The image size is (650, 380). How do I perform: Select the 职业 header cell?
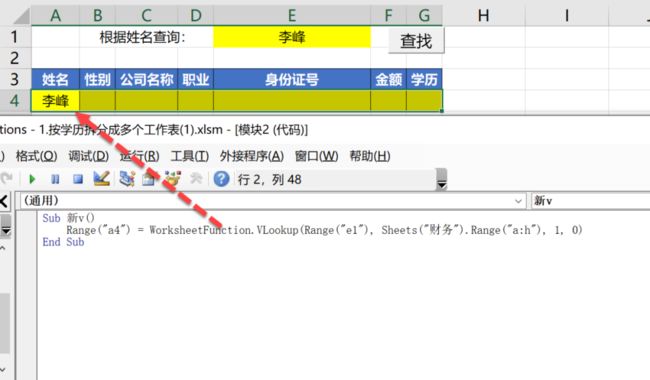pyautogui.click(x=196, y=79)
